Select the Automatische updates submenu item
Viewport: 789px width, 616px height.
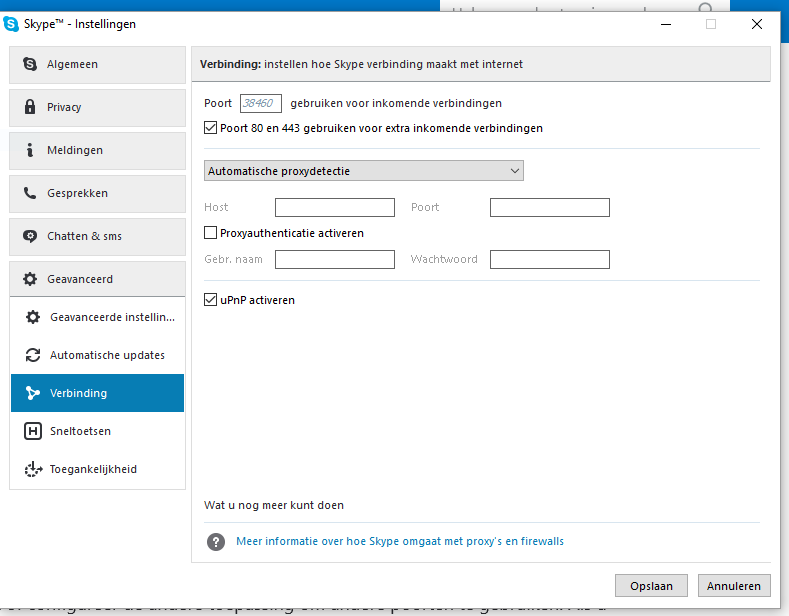[x=98, y=355]
